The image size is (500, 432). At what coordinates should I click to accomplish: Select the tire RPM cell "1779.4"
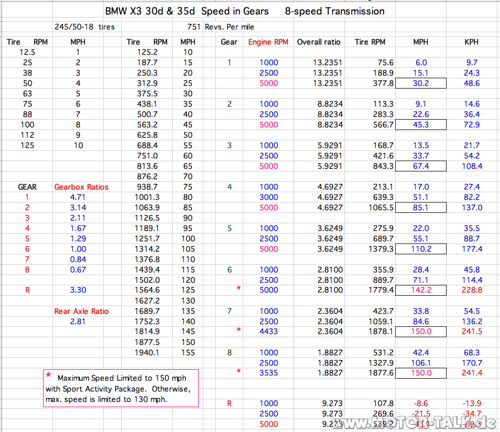tap(381, 290)
